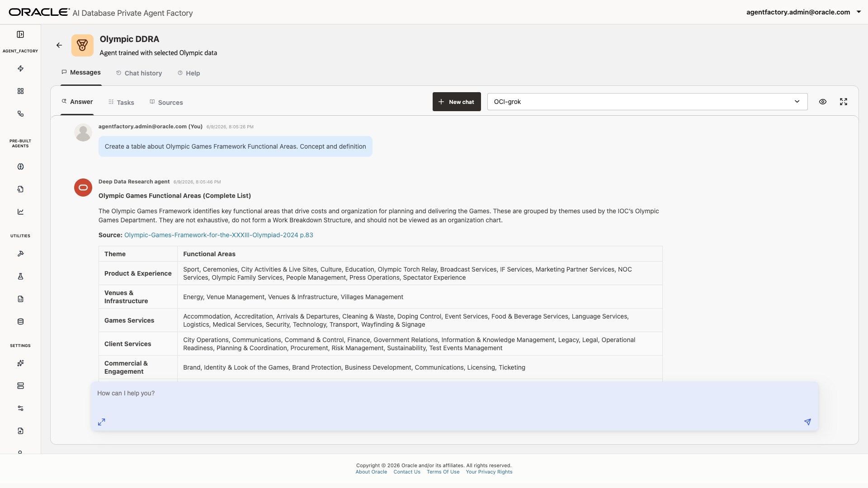Click the Oracle logo
Viewport: 868px width, 488px height.
tap(39, 12)
